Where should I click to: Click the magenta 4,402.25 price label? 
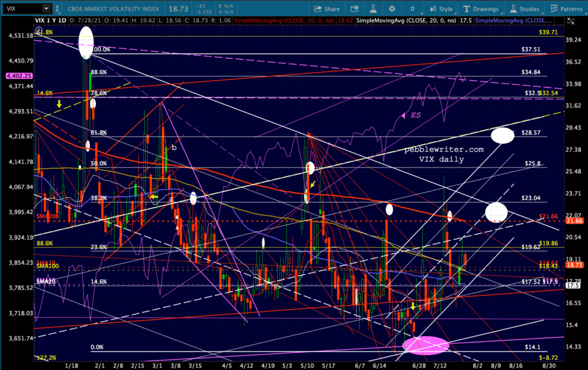[x=17, y=76]
